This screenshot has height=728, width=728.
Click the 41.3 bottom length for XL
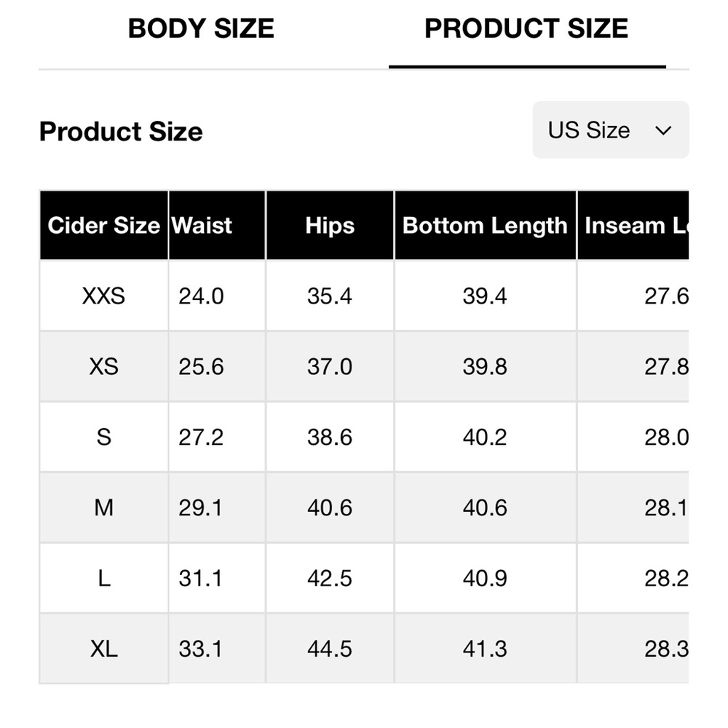tap(485, 649)
